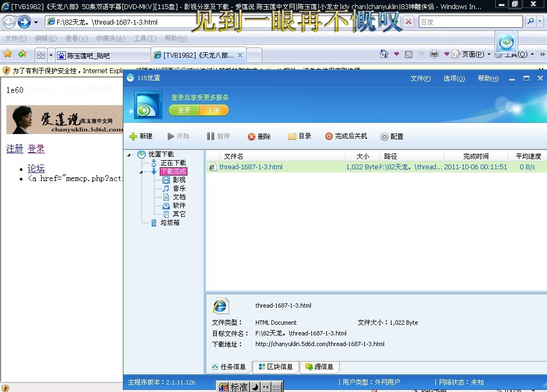This screenshot has width=547, height=392.
Task: Click the IE file icon in details pane
Action: tap(221, 306)
